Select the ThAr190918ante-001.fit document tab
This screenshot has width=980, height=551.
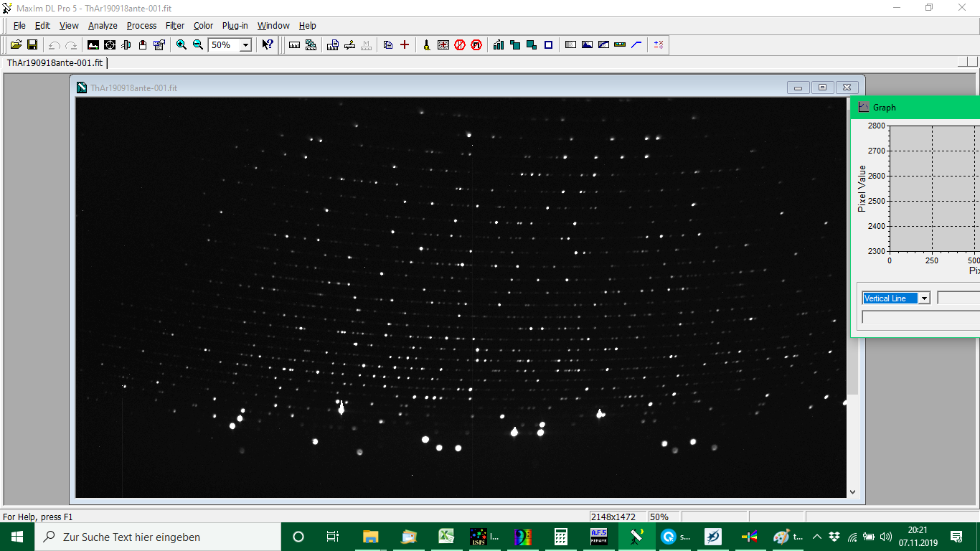[55, 62]
